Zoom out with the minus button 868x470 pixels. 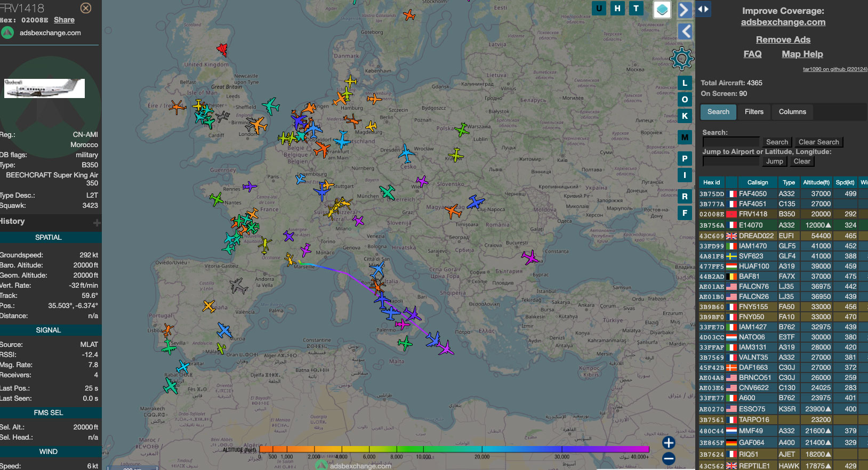point(669,458)
